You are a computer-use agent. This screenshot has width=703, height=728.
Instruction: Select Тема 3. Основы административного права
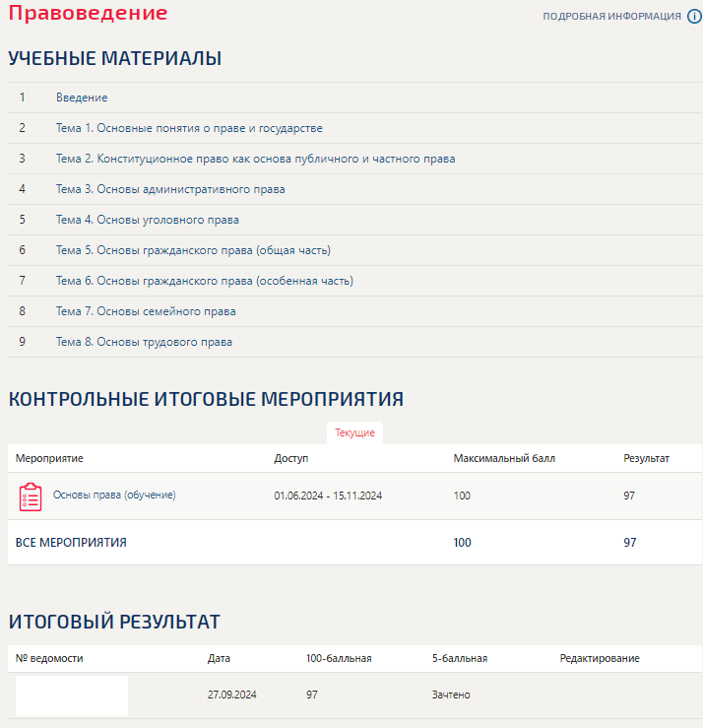coord(170,189)
